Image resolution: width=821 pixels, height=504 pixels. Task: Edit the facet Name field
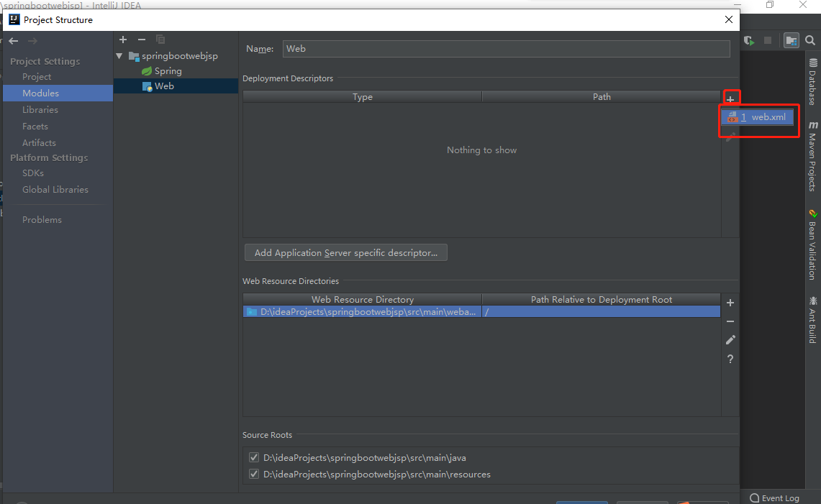pos(506,49)
